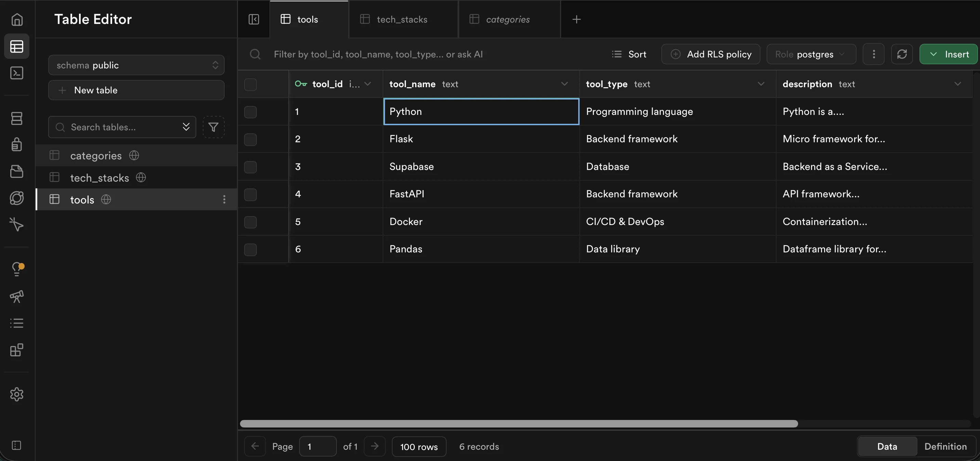Open the tool_id column menu
The width and height of the screenshot is (980, 461).
coord(368,84)
